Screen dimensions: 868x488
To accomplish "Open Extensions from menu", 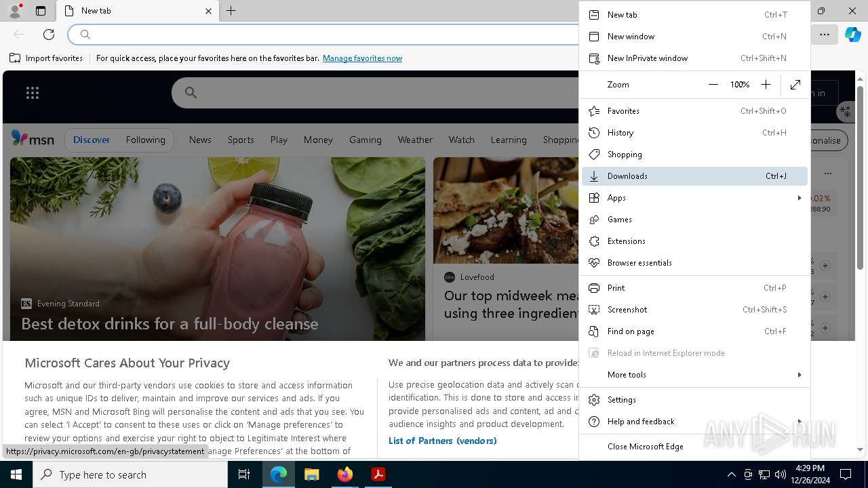I will [x=694, y=241].
